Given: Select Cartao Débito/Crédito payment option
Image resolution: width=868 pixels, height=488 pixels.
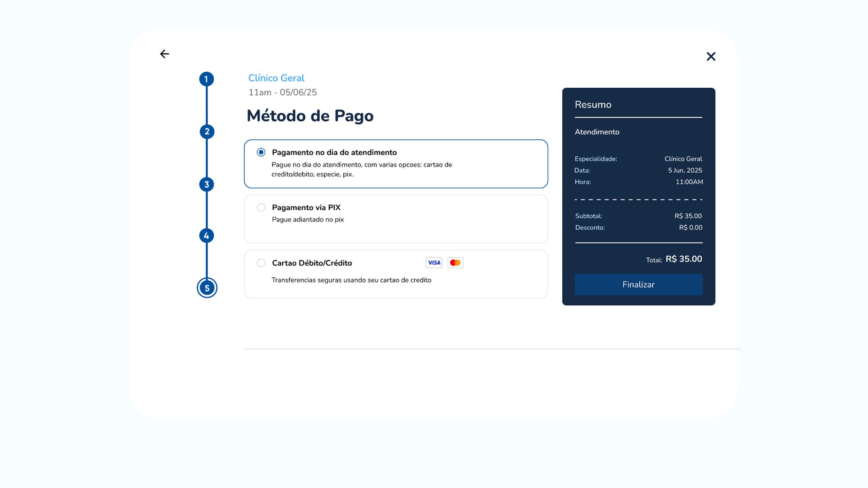Looking at the screenshot, I should [261, 263].
